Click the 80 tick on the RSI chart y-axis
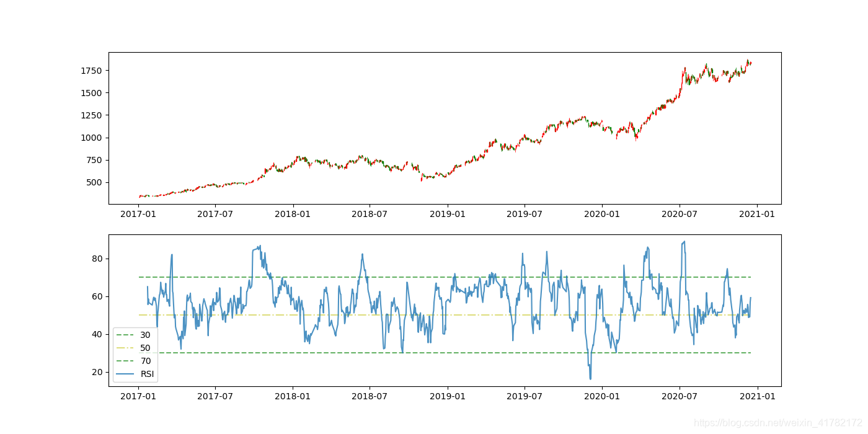This screenshot has width=868, height=434. (97, 259)
